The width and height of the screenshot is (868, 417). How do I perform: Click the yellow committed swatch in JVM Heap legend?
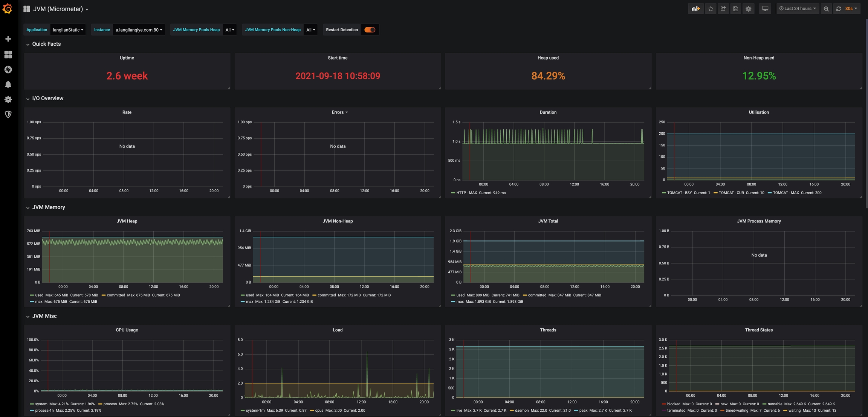point(103,295)
